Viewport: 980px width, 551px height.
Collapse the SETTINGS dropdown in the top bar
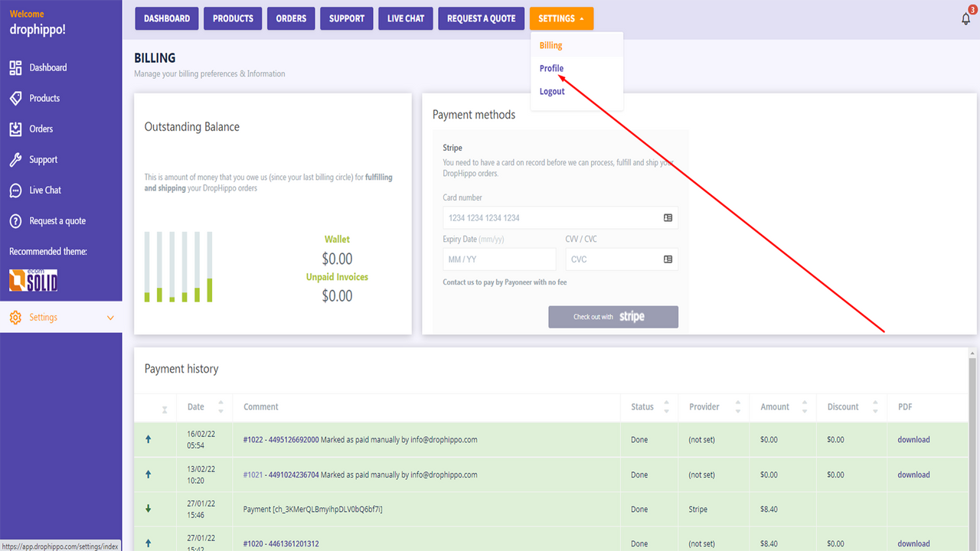point(561,18)
